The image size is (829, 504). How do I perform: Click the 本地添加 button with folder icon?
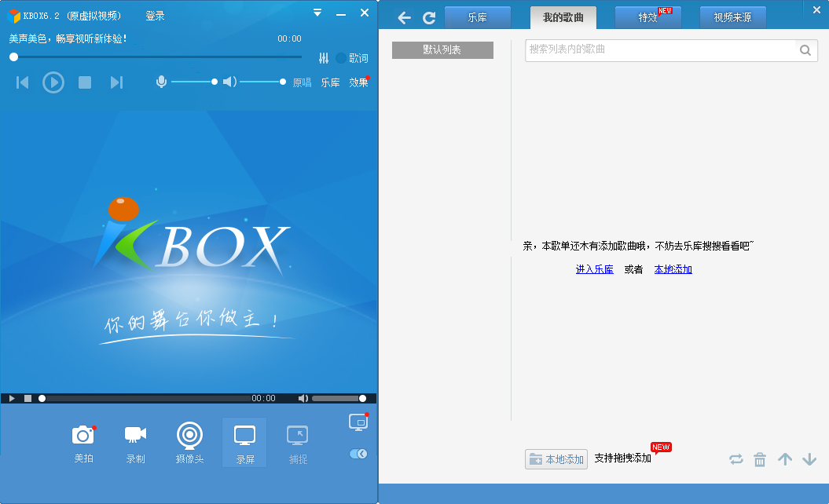click(x=556, y=459)
